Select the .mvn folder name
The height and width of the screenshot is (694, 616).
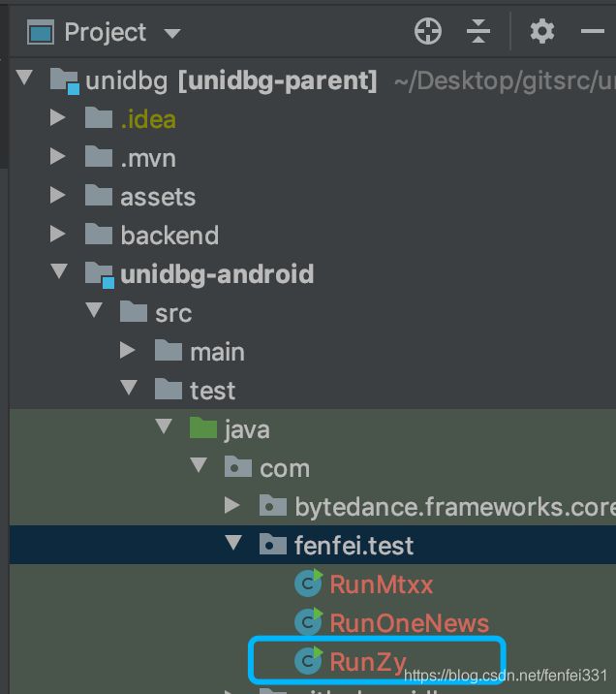(148, 158)
